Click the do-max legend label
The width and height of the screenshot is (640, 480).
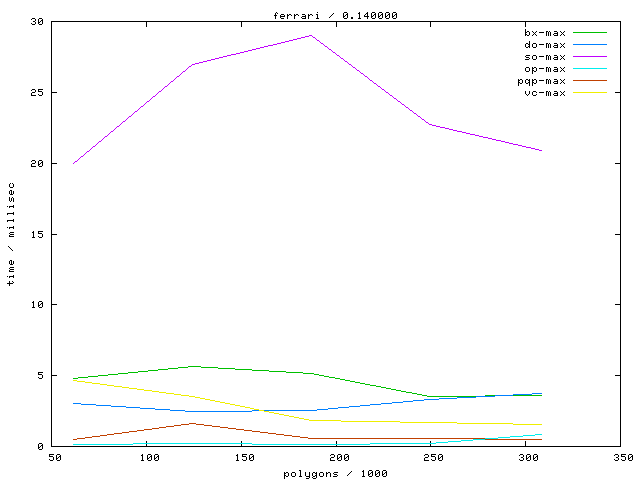click(x=545, y=45)
